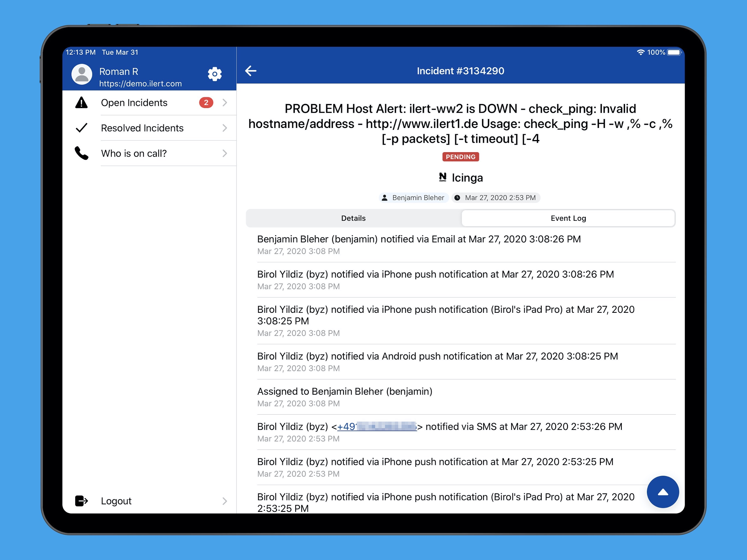Tap the Mar 27, 2020 2:53 PM chip
The height and width of the screenshot is (560, 747).
pos(495,198)
